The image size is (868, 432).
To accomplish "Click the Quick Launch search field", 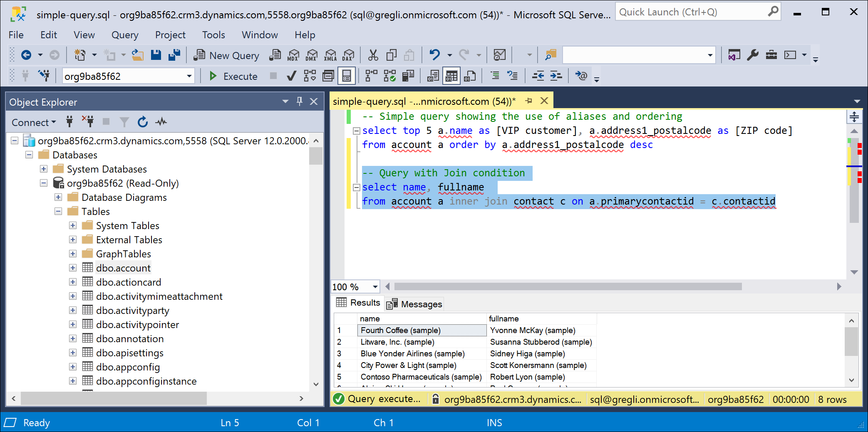I will click(x=691, y=12).
